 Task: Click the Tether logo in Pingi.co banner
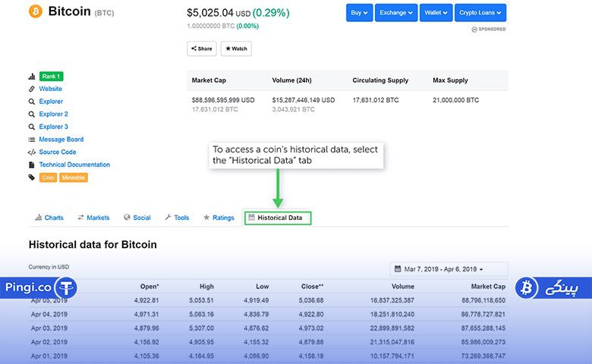tap(66, 288)
